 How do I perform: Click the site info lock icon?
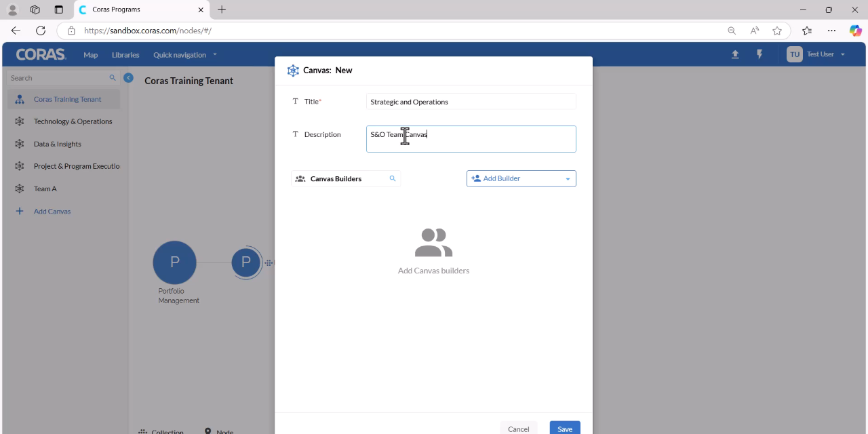pos(71,31)
